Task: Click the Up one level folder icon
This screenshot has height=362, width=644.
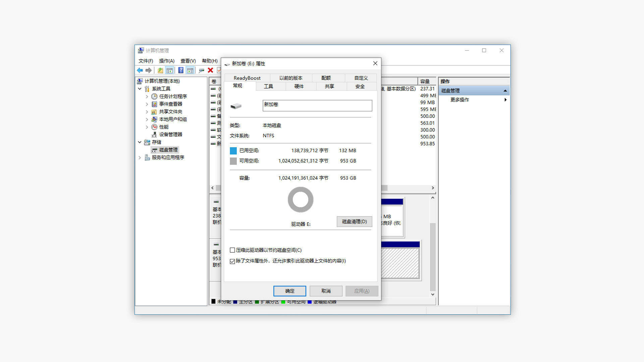Action: [x=160, y=70]
